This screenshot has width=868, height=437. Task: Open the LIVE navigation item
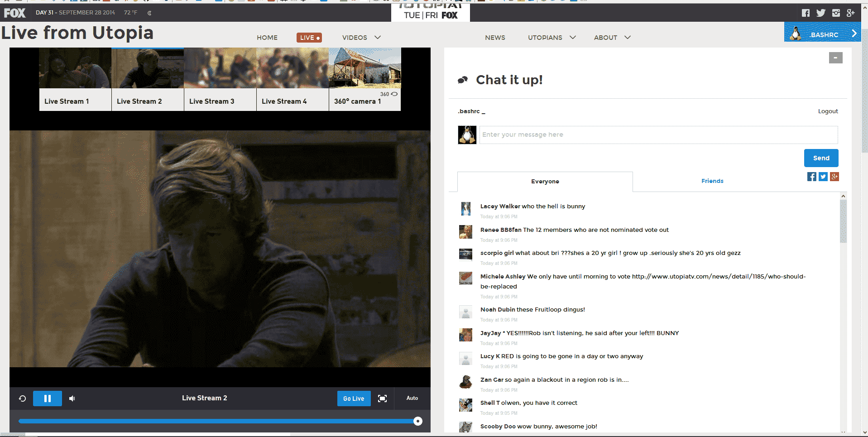pyautogui.click(x=309, y=38)
